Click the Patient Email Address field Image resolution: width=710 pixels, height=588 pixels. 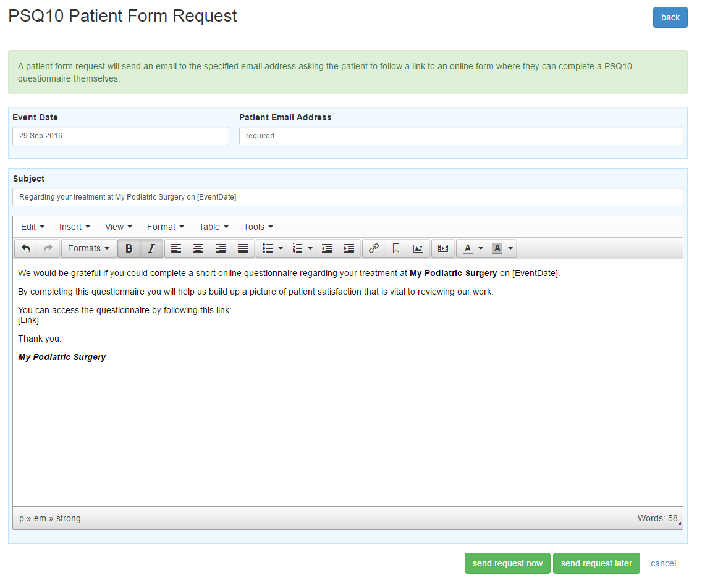[461, 135]
